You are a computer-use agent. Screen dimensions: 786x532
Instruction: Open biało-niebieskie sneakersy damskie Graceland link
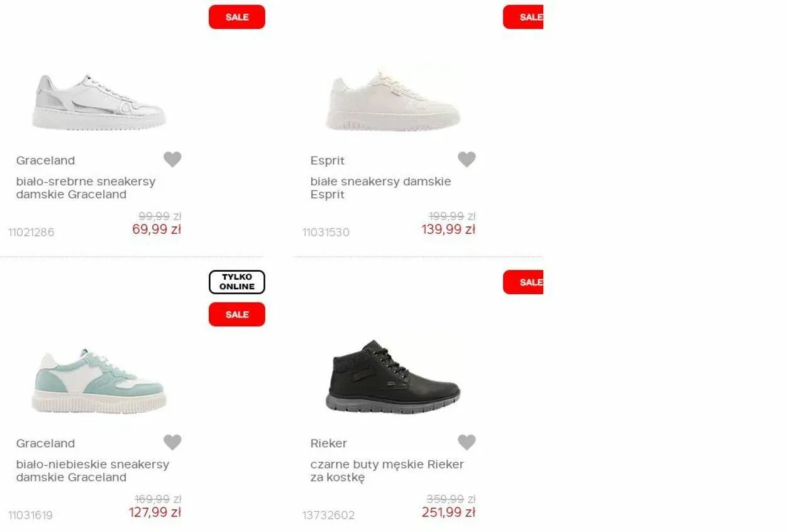click(92, 471)
